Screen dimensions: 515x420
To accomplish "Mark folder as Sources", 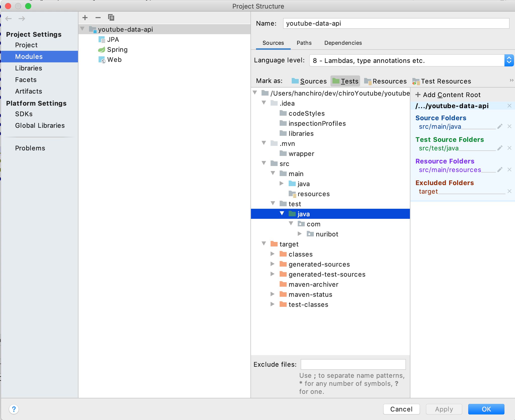I will coord(309,81).
